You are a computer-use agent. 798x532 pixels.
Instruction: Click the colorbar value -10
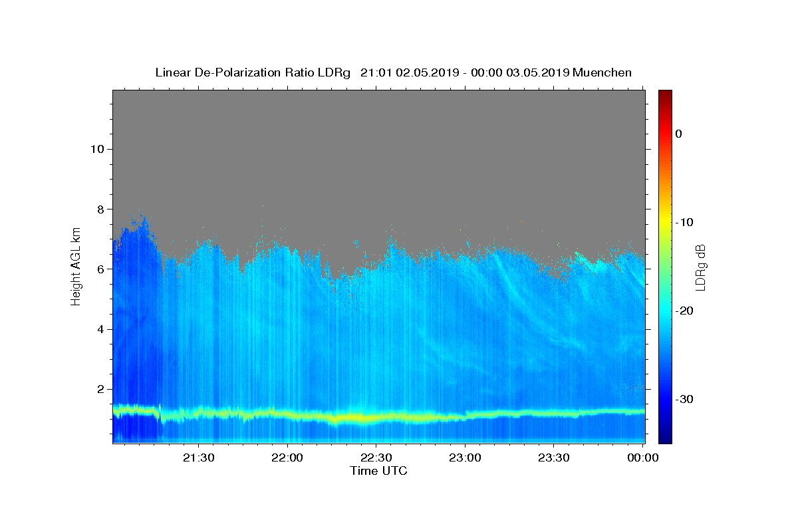685,222
